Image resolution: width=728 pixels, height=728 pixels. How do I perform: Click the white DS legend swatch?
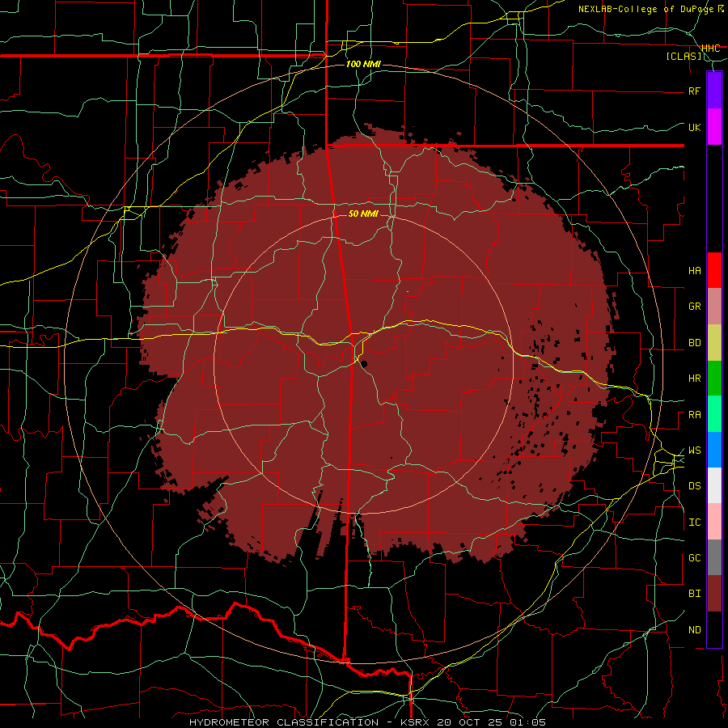pyautogui.click(x=714, y=485)
